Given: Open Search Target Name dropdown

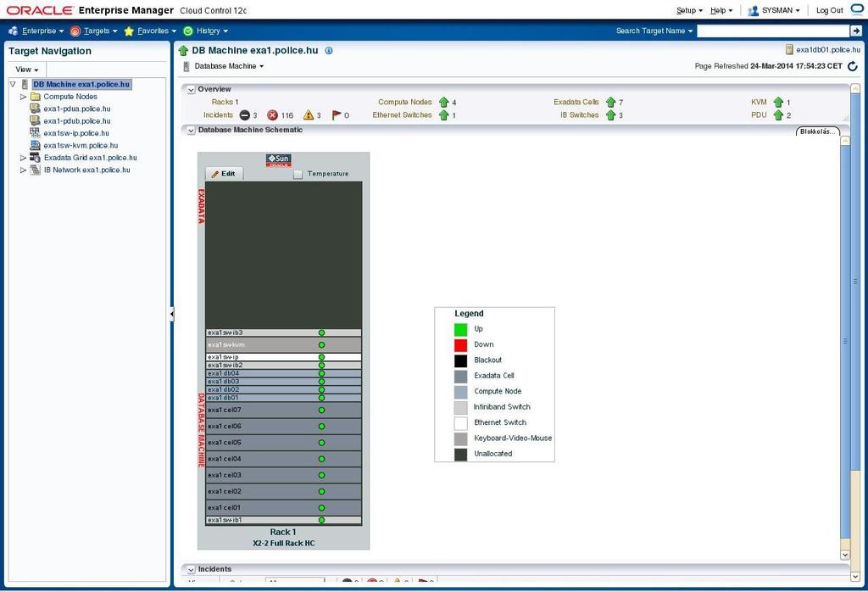Looking at the screenshot, I should [654, 31].
